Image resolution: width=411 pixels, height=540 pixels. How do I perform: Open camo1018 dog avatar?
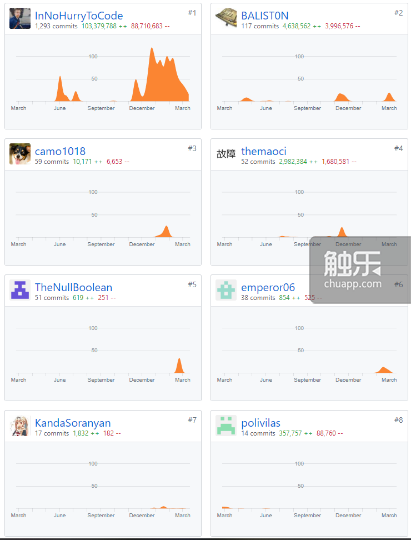point(20,154)
